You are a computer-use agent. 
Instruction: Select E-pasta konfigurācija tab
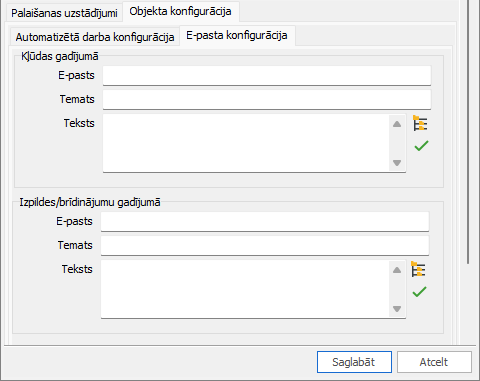(237, 35)
